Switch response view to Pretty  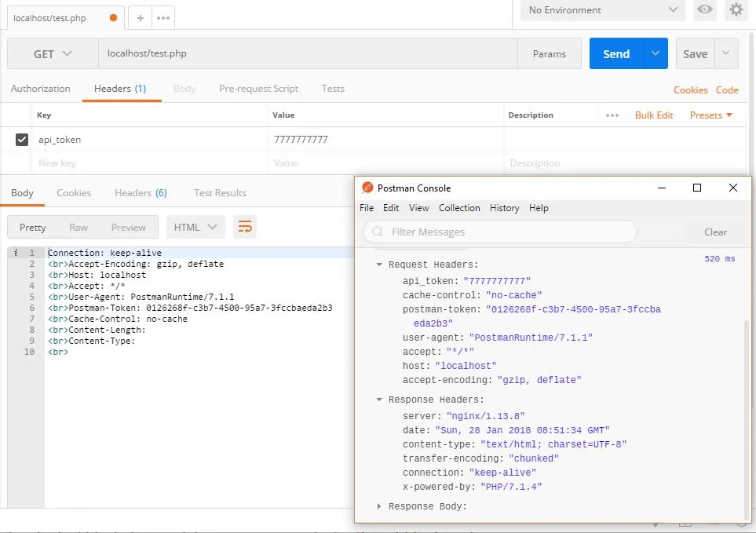pyautogui.click(x=33, y=227)
